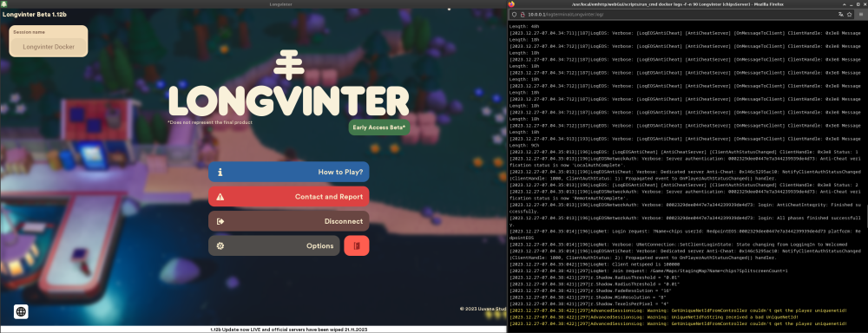Click the Longvinter window app icon
This screenshot has height=333, width=868.
click(4, 3)
